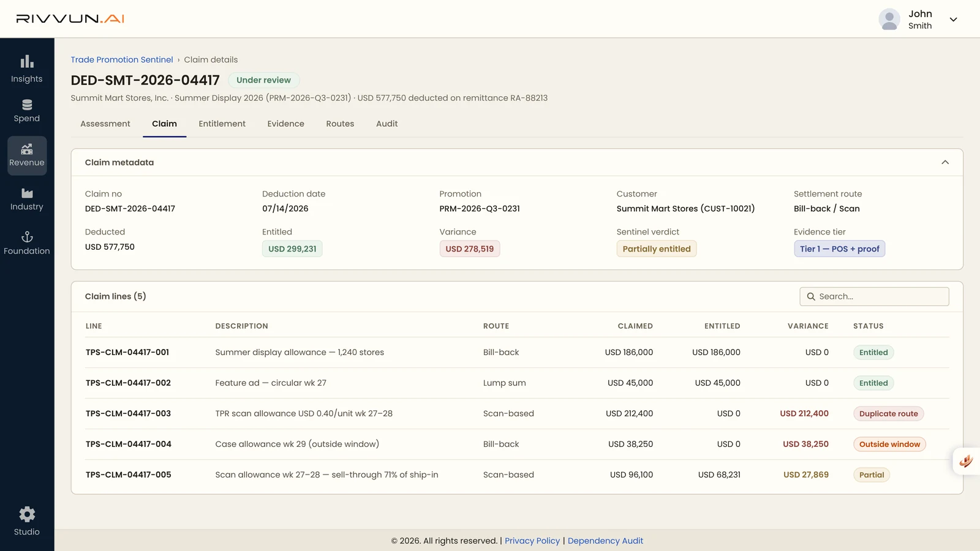This screenshot has width=980, height=551.
Task: Open the Insights sidebar icon
Action: click(x=27, y=62)
